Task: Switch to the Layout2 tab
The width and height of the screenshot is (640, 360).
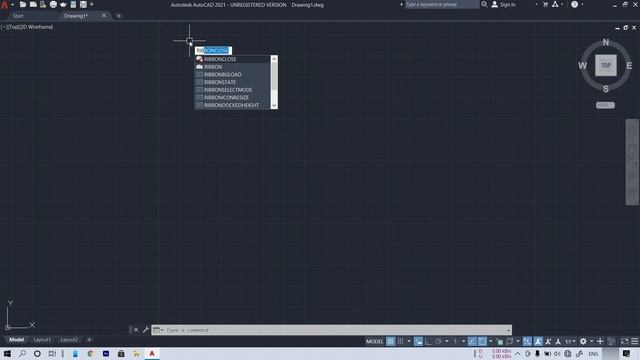Action: pyautogui.click(x=69, y=340)
